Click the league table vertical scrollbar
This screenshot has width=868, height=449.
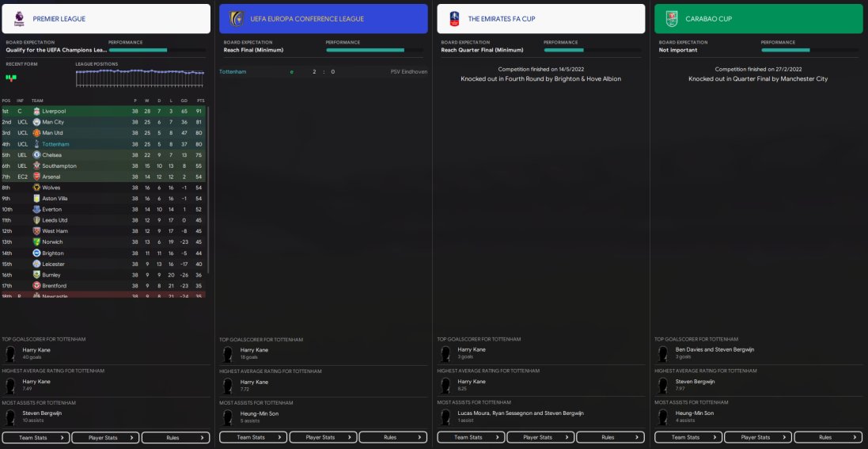pyautogui.click(x=208, y=188)
